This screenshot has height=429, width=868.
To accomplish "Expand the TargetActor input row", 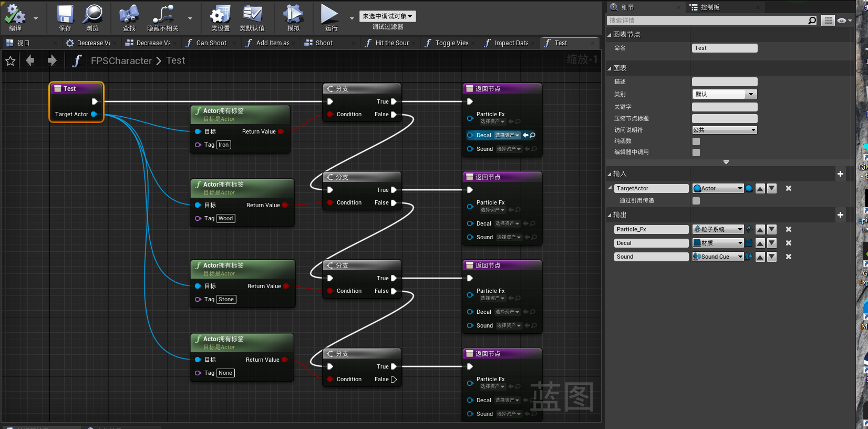I will 610,188.
